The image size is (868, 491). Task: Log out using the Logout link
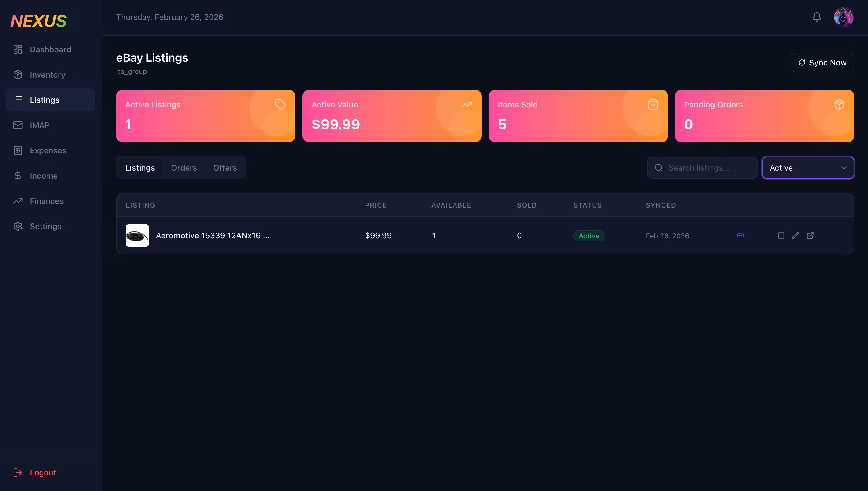point(35,472)
